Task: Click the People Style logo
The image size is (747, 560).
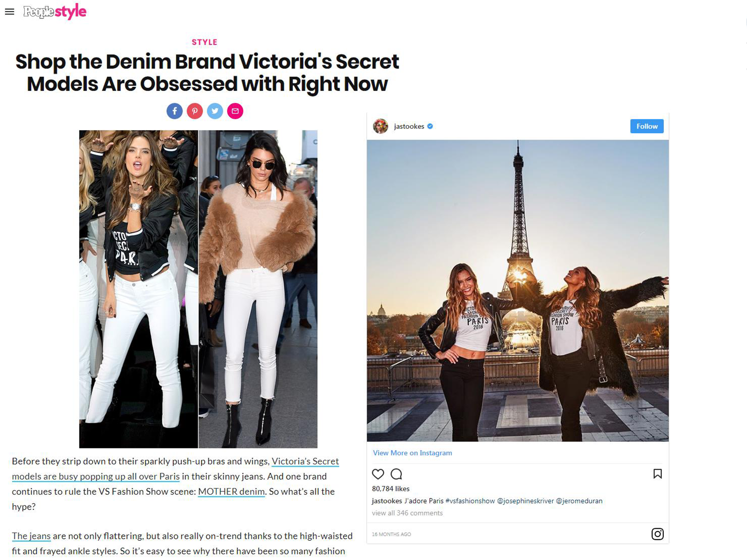Action: coord(55,12)
